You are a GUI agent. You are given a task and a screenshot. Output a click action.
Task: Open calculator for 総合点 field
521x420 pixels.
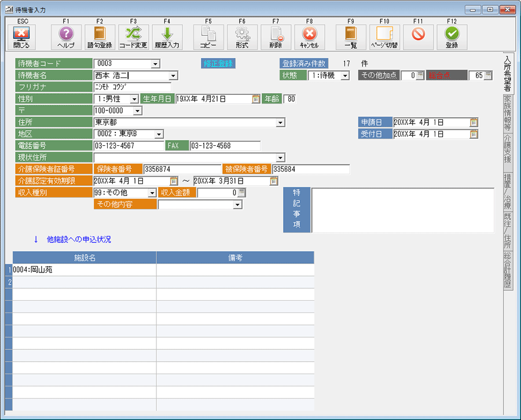(x=488, y=76)
